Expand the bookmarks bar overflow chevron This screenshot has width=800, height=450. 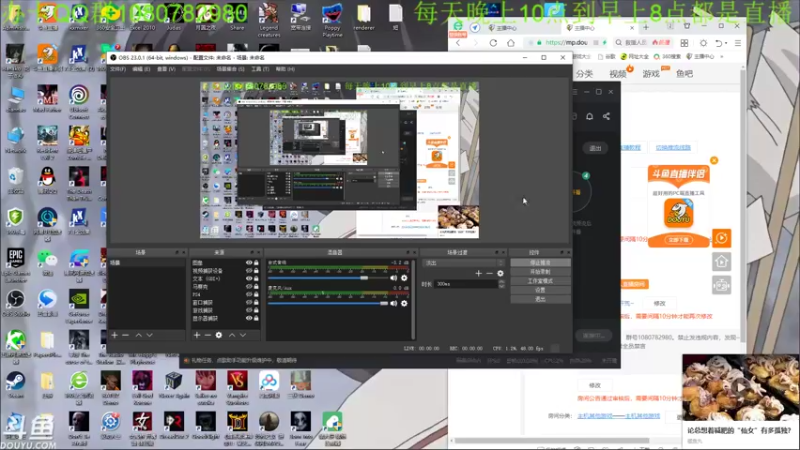721,57
